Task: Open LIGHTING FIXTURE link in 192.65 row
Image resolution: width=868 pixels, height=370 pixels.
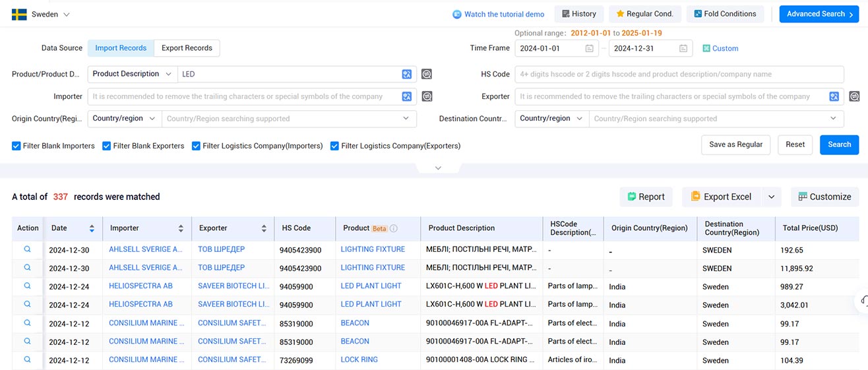Action: (373, 249)
